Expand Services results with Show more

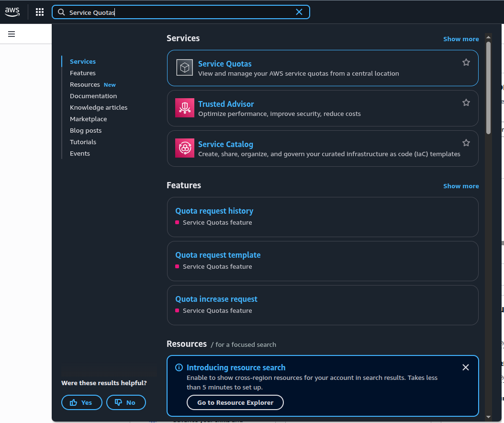click(x=460, y=39)
